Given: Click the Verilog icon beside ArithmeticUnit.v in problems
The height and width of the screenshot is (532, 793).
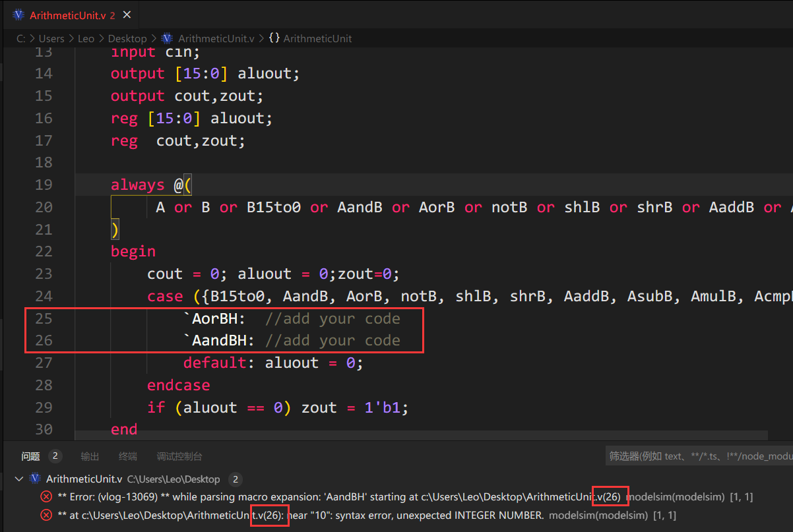Looking at the screenshot, I should click(36, 479).
